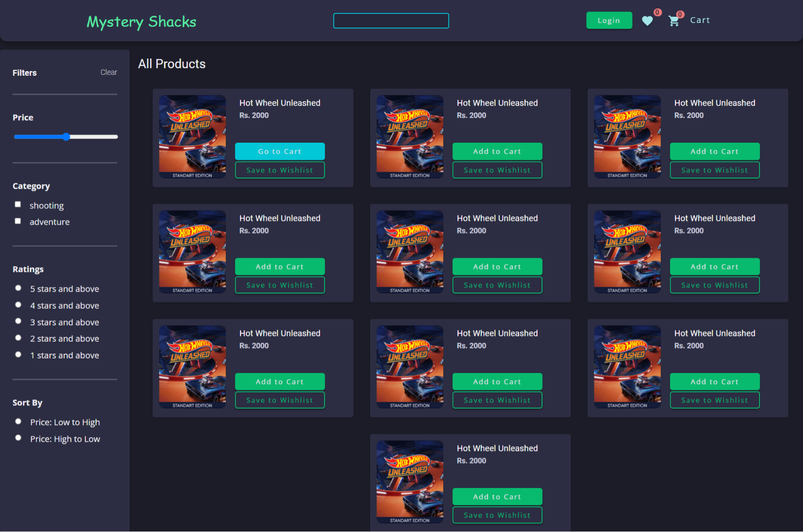Save the last Hot Wheel Unleashed to wishlist
Image resolution: width=803 pixels, height=532 pixels.
click(x=497, y=515)
